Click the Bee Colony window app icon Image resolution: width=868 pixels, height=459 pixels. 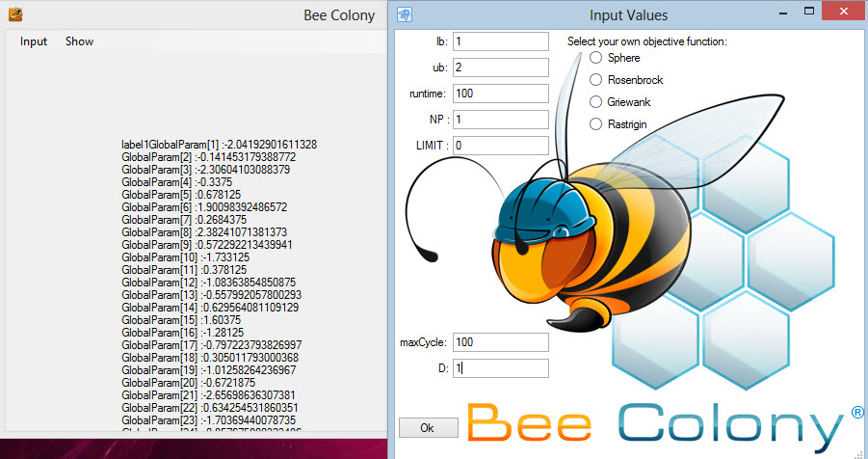click(x=15, y=14)
